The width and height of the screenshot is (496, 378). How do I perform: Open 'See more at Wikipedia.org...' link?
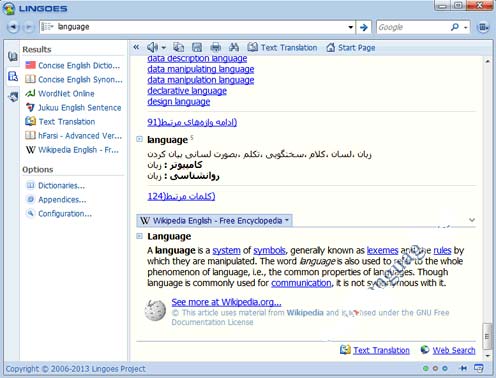(226, 302)
